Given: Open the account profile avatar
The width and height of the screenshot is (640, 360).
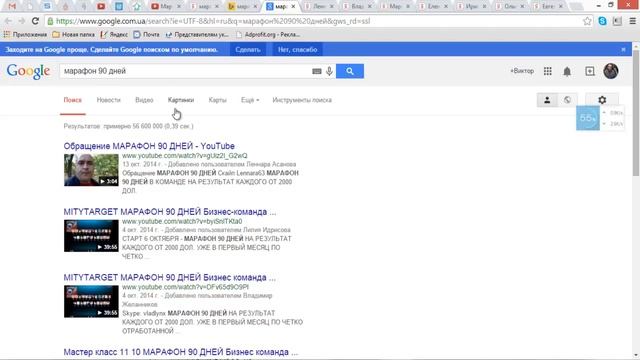Looking at the screenshot, I should click(x=611, y=71).
